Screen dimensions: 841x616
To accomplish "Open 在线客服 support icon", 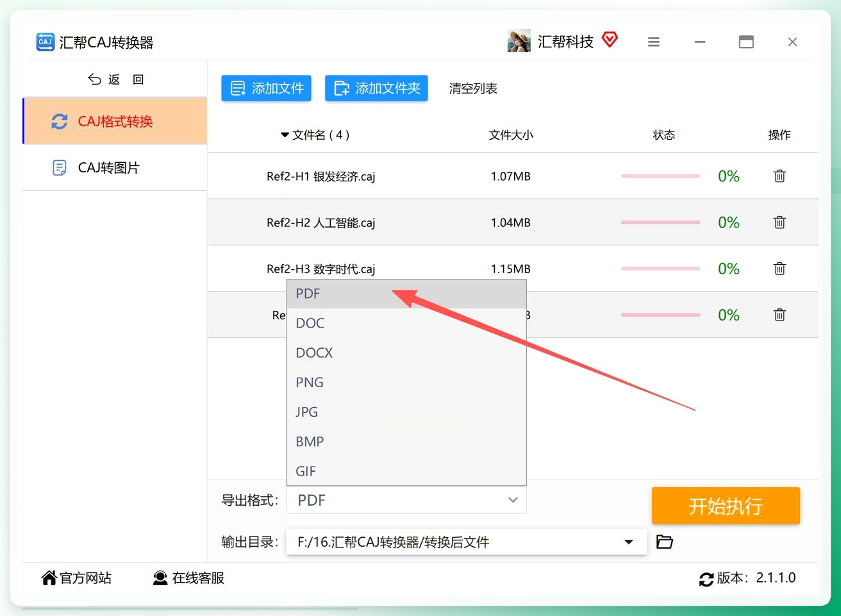I will coord(160,578).
